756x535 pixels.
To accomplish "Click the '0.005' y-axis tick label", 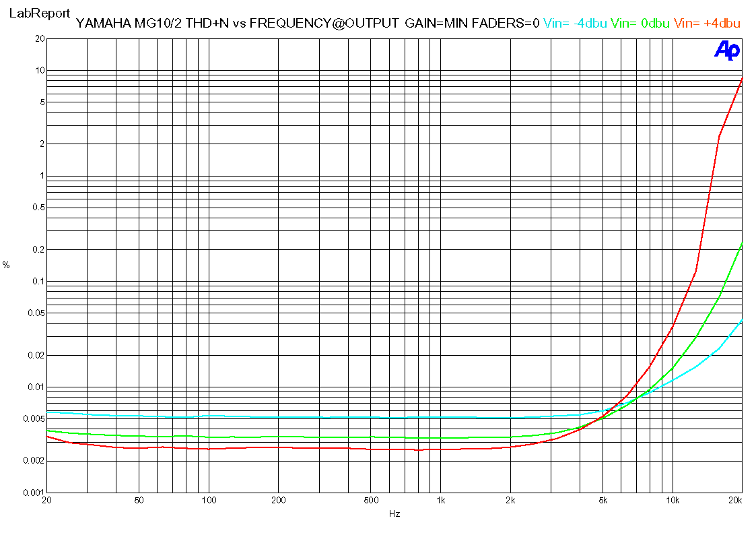I will click(34, 418).
